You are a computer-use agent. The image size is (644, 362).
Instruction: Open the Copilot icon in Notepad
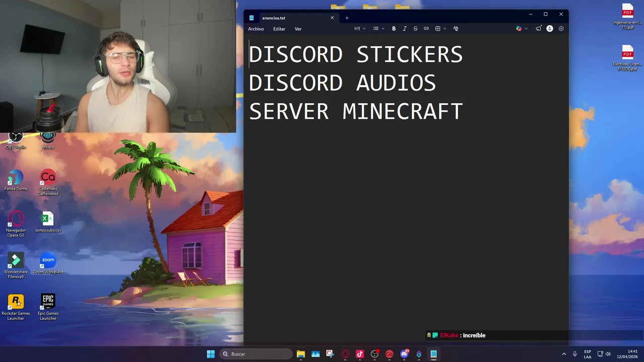point(519,29)
